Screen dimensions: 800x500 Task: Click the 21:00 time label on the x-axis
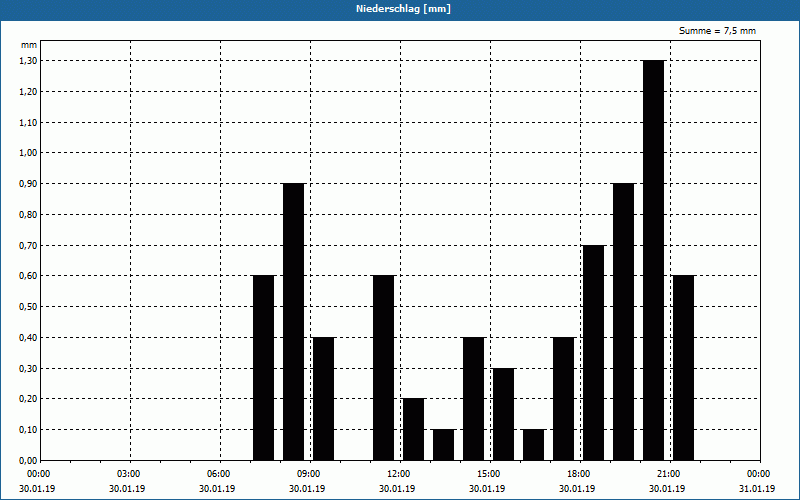668,474
